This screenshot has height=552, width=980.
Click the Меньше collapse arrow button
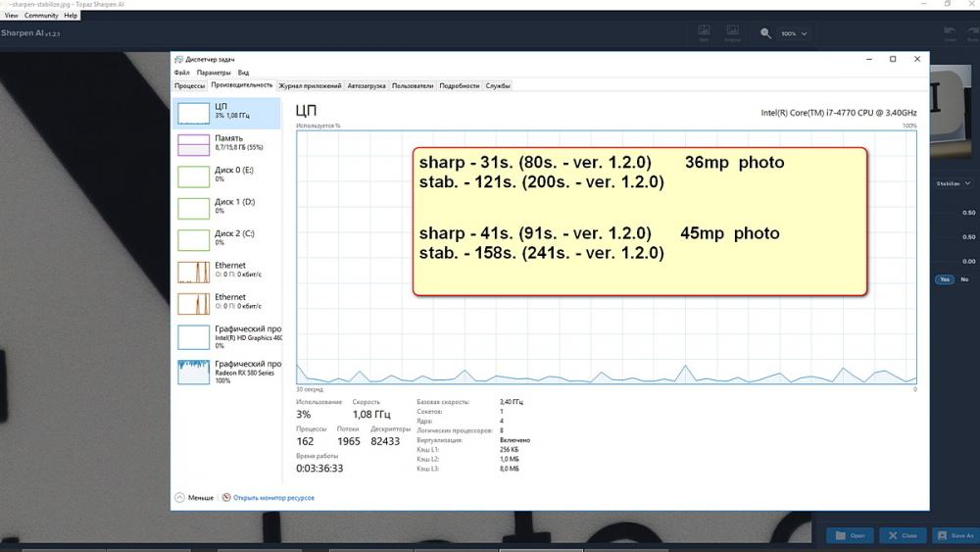click(180, 498)
